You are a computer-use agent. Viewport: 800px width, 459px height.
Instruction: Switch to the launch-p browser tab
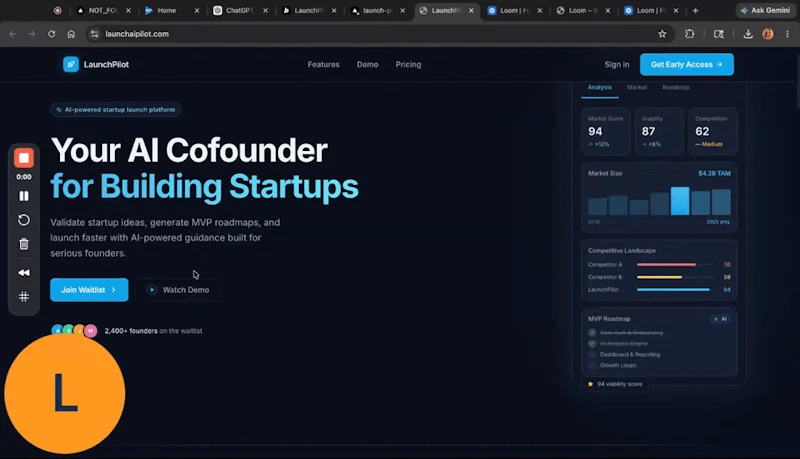coord(377,10)
